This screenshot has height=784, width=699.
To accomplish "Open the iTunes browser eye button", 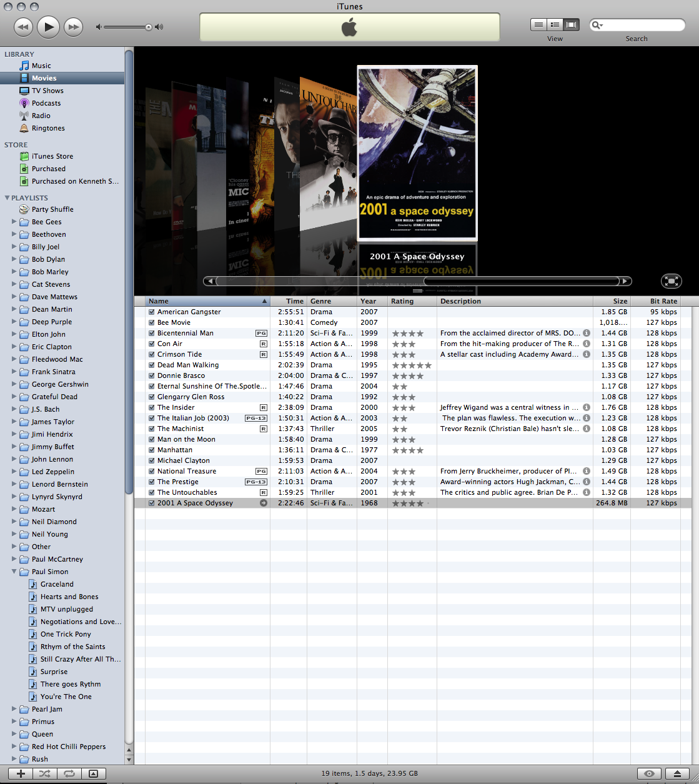I will (650, 773).
